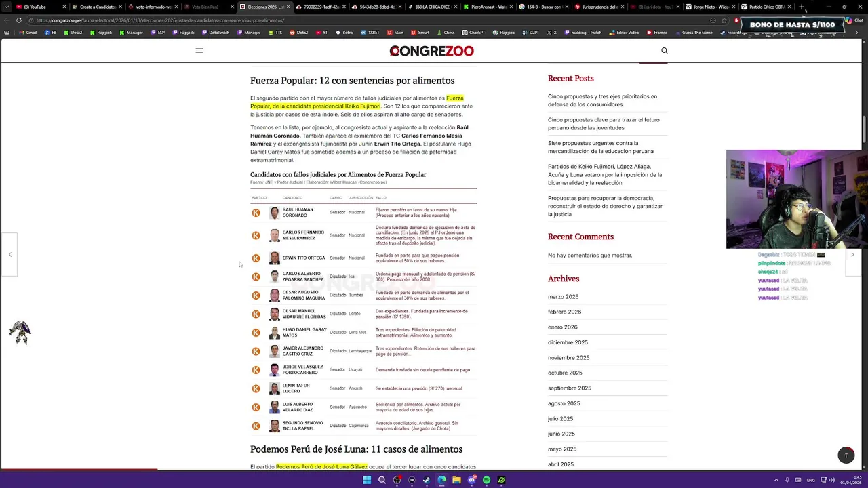Viewport: 868px width, 488px height.
Task: Open Spotify from the taskbar
Action: (486, 480)
